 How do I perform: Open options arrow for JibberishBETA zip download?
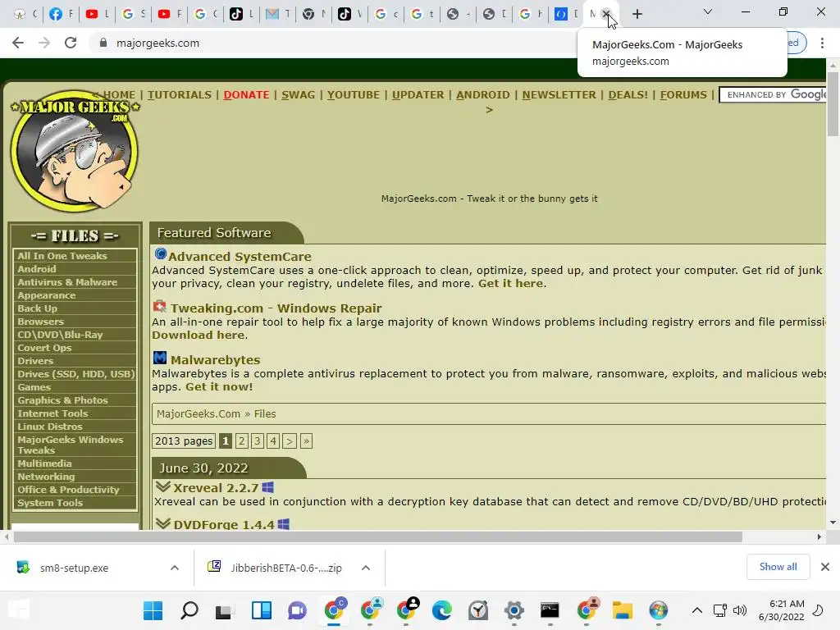coord(366,568)
